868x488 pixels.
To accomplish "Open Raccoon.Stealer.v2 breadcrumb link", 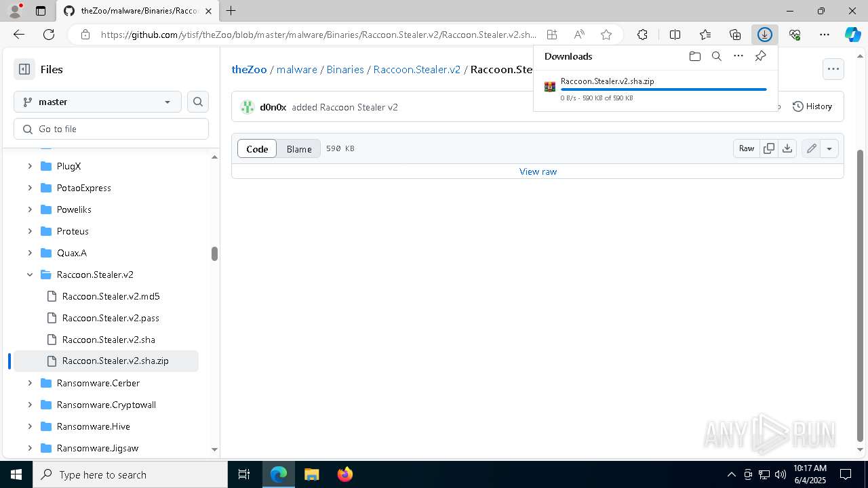I will 417,70.
